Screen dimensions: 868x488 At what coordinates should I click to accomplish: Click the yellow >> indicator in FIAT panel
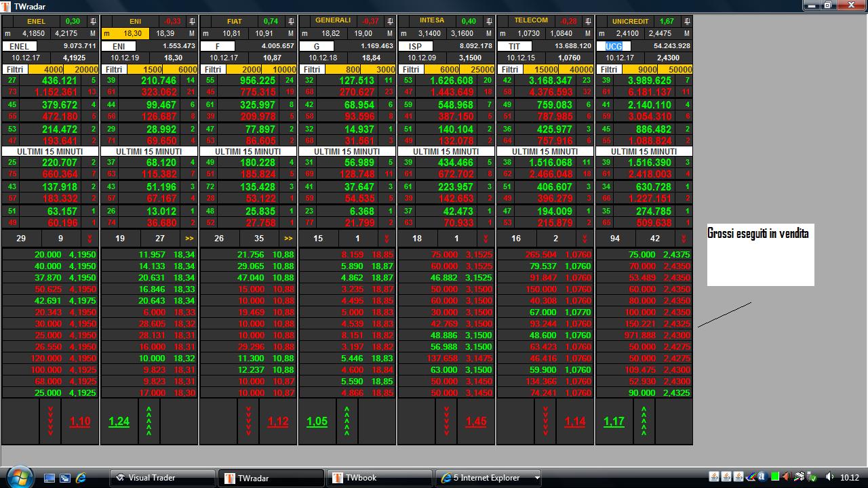pyautogui.click(x=288, y=239)
